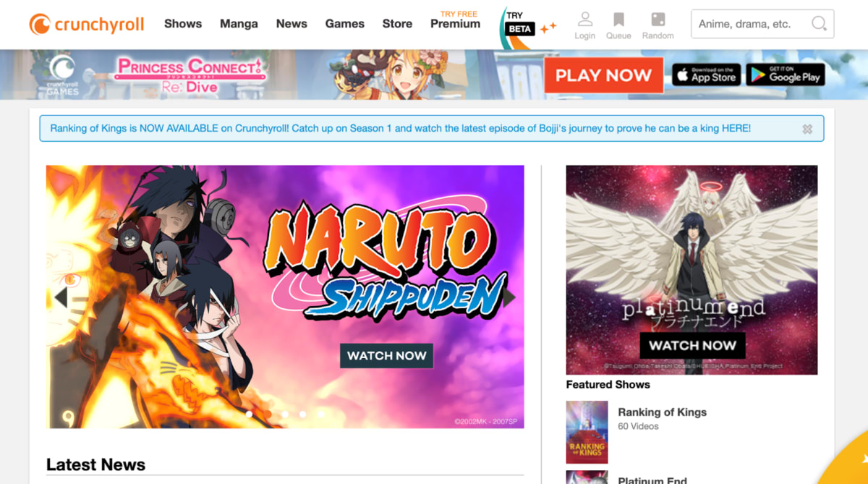
Task: Click the Latest News heading
Action: (x=95, y=464)
